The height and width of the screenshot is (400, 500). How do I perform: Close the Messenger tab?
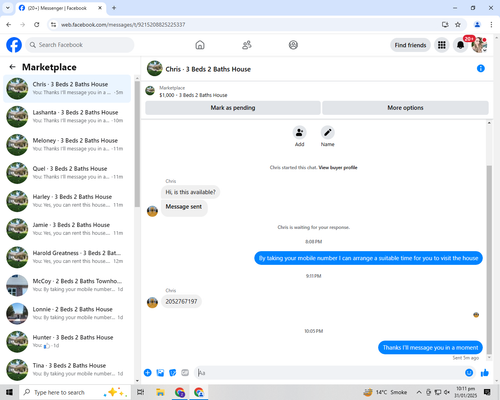[x=100, y=8]
